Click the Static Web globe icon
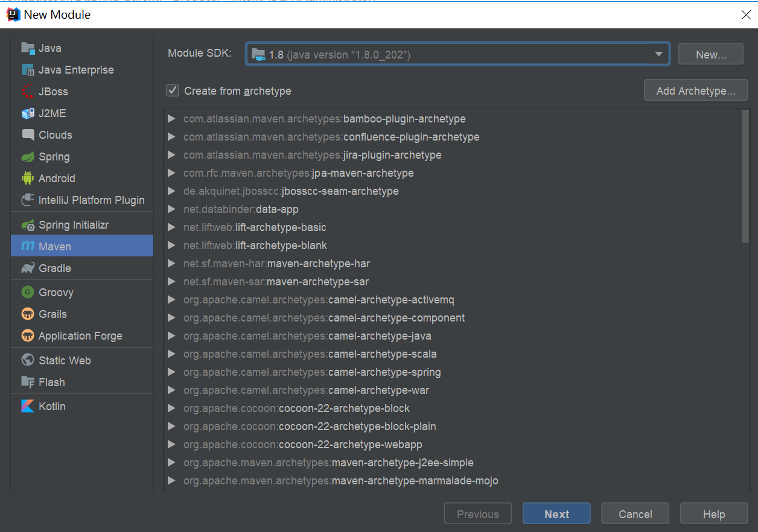 tap(28, 361)
